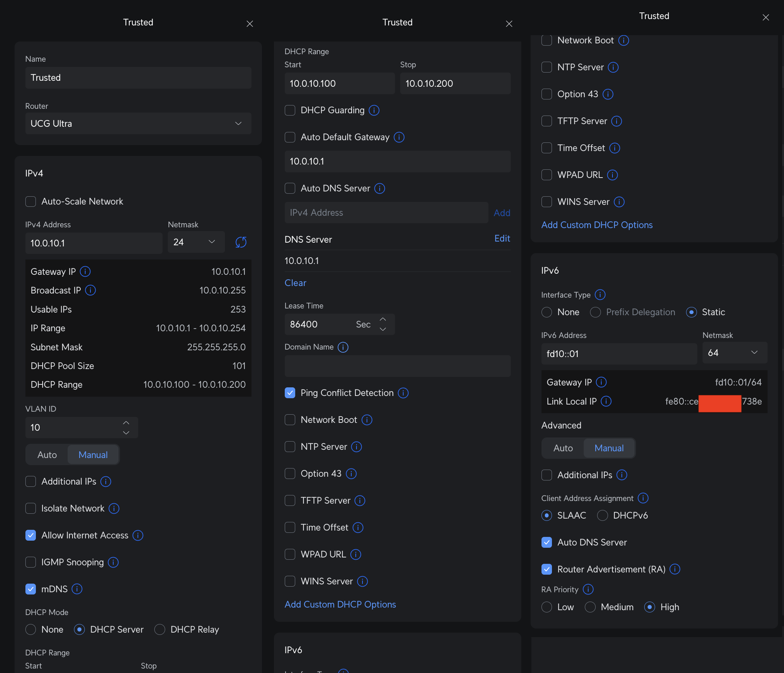Image resolution: width=784 pixels, height=673 pixels.
Task: Click Edit next to DNS Server
Action: (502, 239)
